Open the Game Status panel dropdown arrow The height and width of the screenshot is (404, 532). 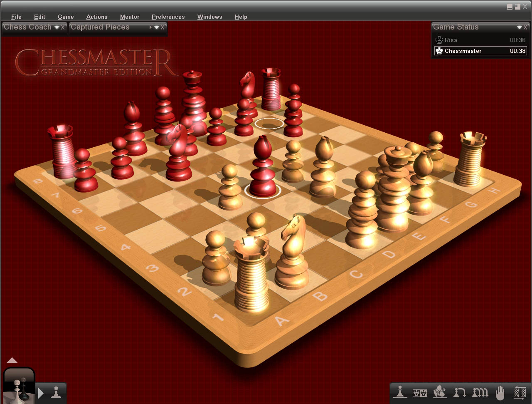tap(519, 27)
